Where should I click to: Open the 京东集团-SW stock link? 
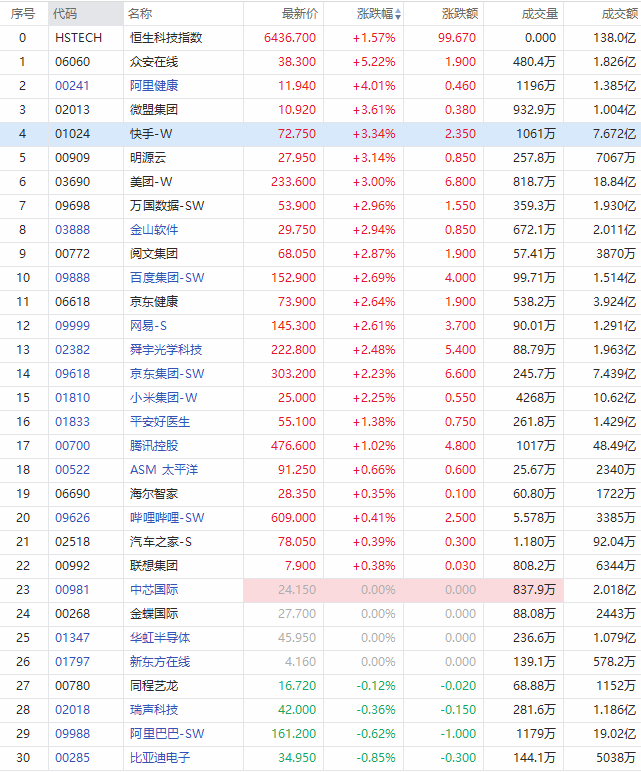click(167, 374)
